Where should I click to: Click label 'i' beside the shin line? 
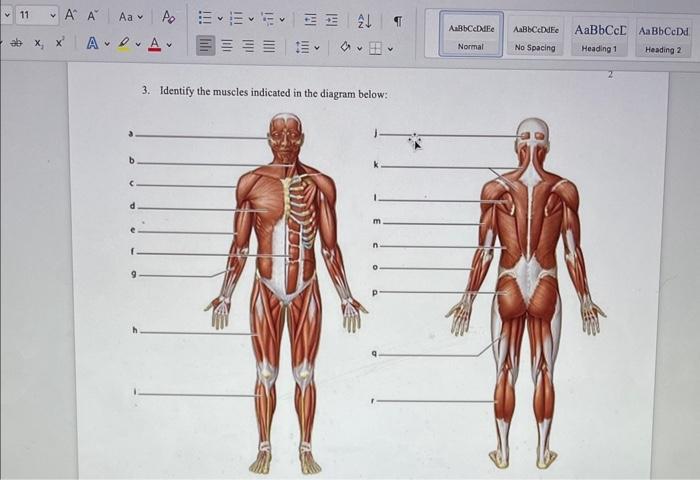pos(135,392)
